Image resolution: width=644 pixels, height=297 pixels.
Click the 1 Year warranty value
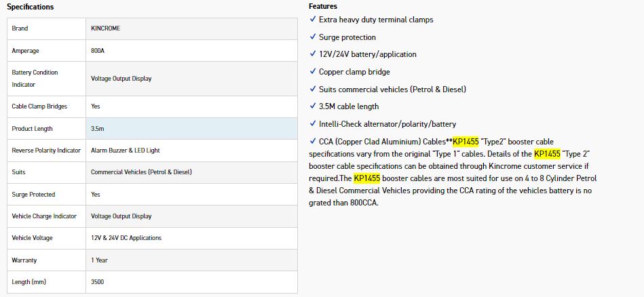click(99, 260)
